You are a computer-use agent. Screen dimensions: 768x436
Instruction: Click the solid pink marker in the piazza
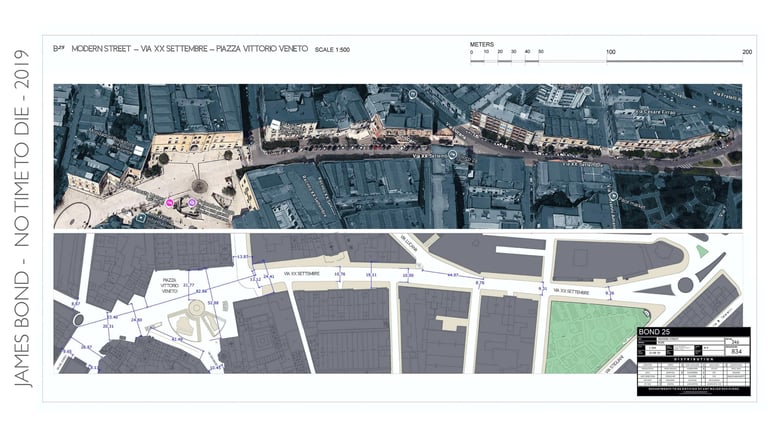(169, 203)
